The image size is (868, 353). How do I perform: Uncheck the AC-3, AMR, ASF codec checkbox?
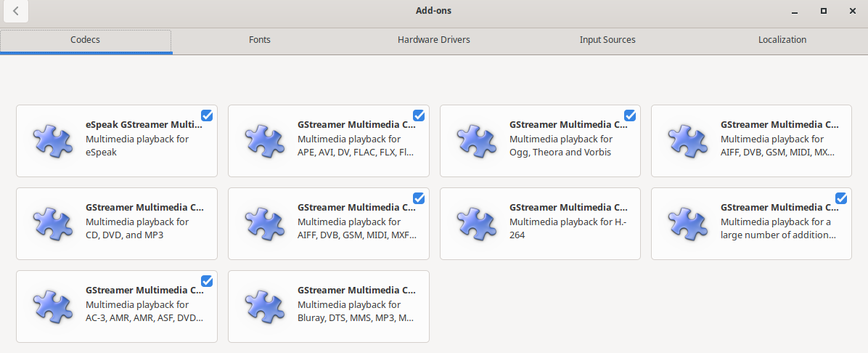[207, 281]
